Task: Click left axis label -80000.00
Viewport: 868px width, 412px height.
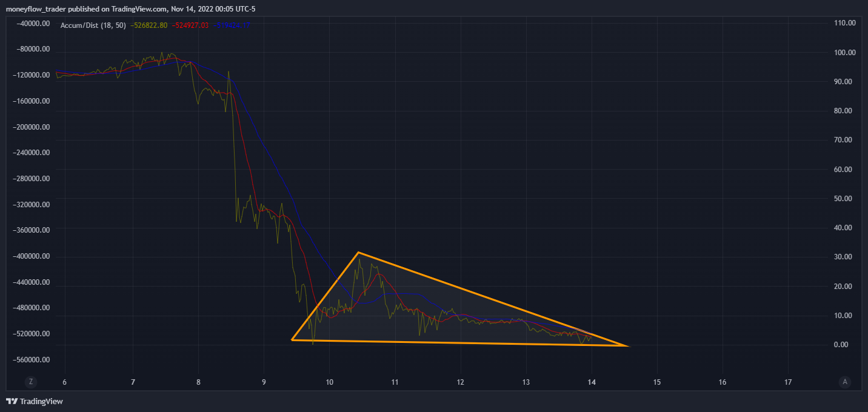Action: pyautogui.click(x=33, y=49)
